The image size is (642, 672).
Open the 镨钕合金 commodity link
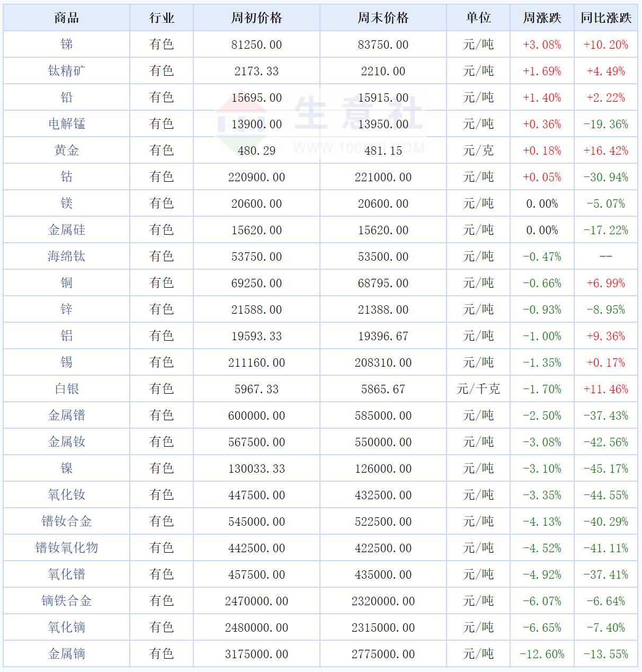tap(66, 521)
